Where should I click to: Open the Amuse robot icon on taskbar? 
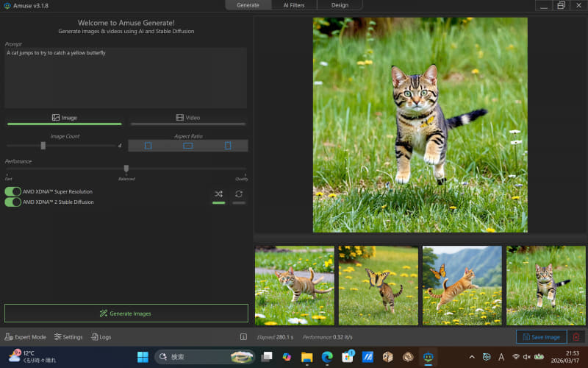click(429, 357)
